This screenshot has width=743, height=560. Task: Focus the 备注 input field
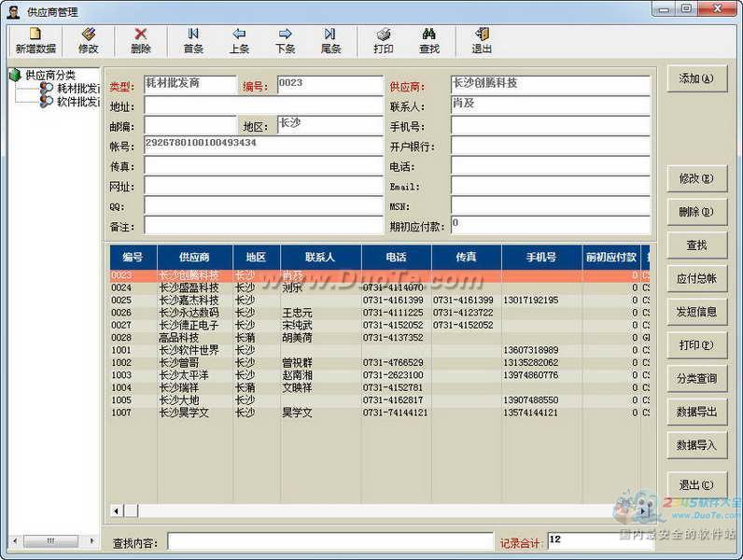click(x=263, y=226)
